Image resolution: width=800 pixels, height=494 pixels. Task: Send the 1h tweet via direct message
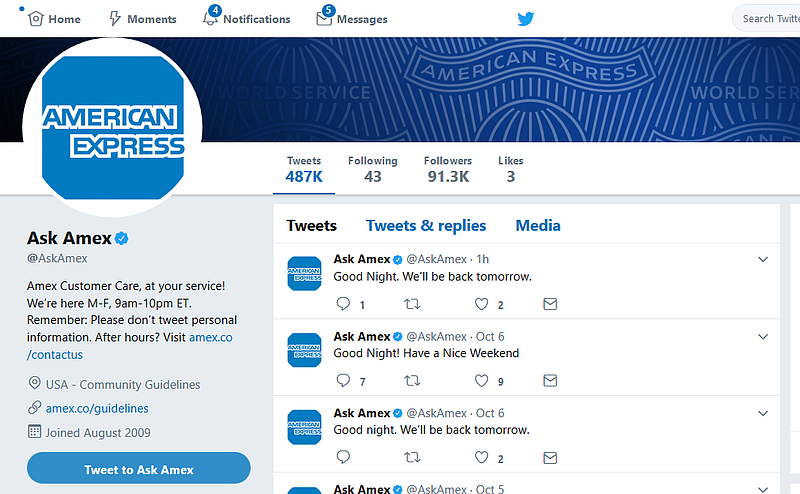pos(550,304)
